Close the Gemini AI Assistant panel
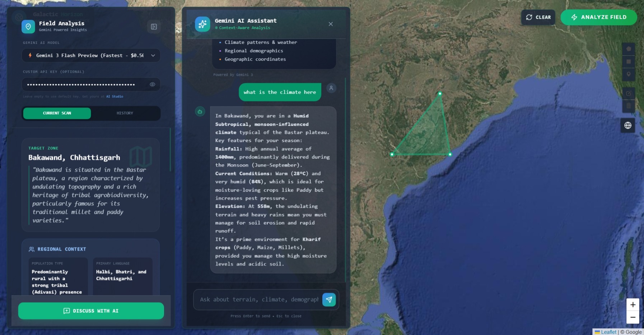 tap(331, 24)
